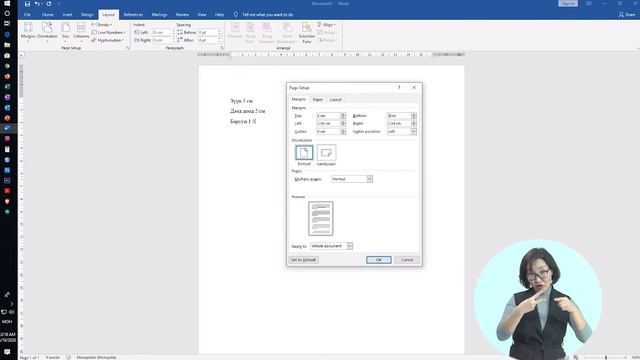
Task: Expand Hyphenation dropdown
Action: (108, 40)
